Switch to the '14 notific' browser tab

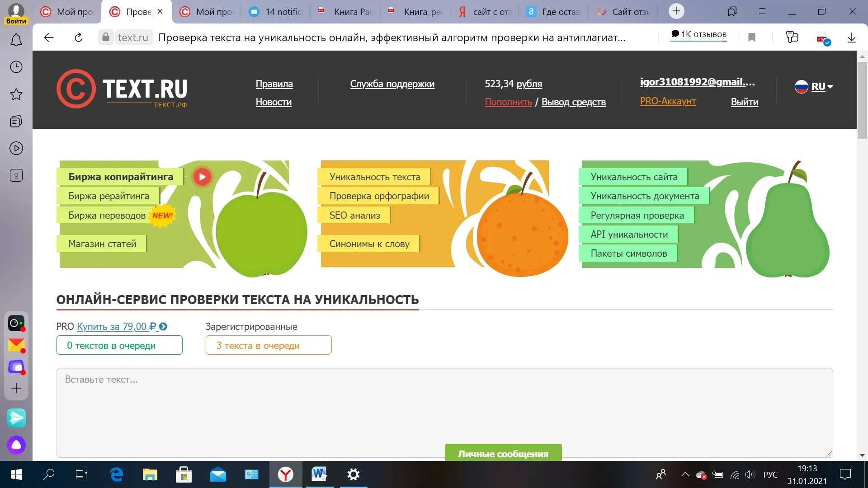[277, 12]
